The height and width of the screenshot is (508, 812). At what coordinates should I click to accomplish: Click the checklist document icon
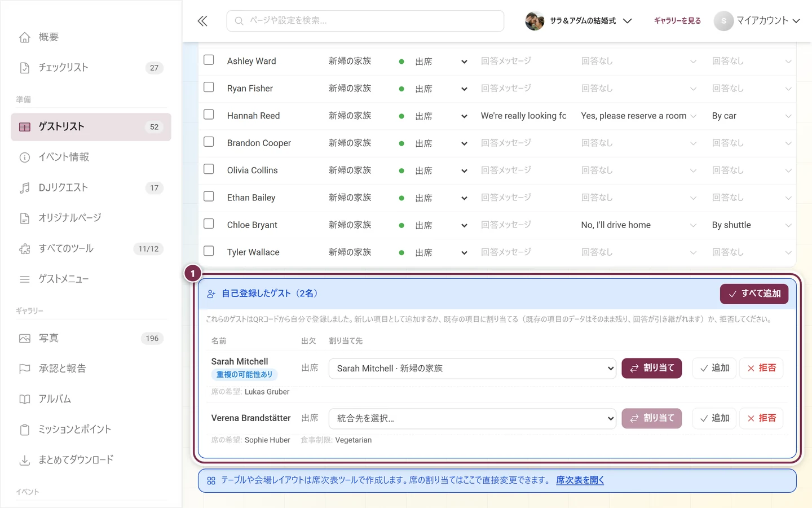point(25,68)
